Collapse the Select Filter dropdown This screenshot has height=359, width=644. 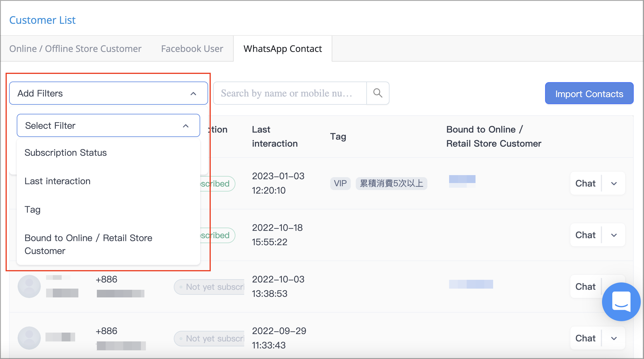coord(186,126)
